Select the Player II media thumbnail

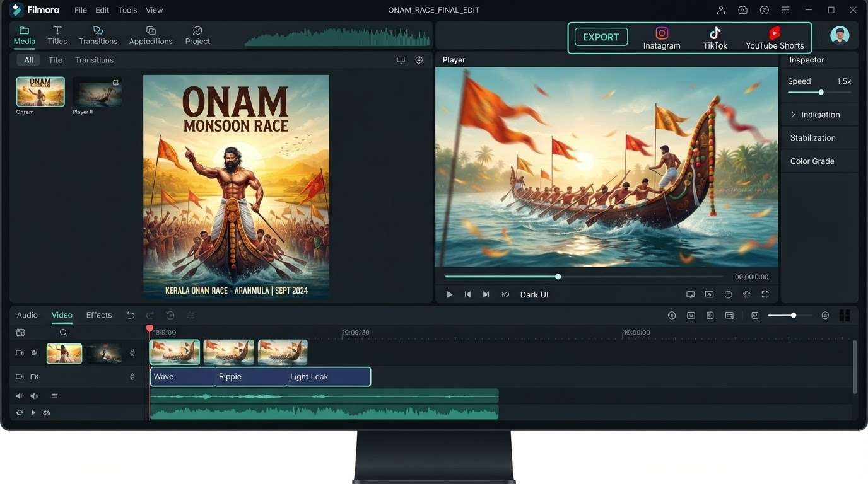[97, 91]
